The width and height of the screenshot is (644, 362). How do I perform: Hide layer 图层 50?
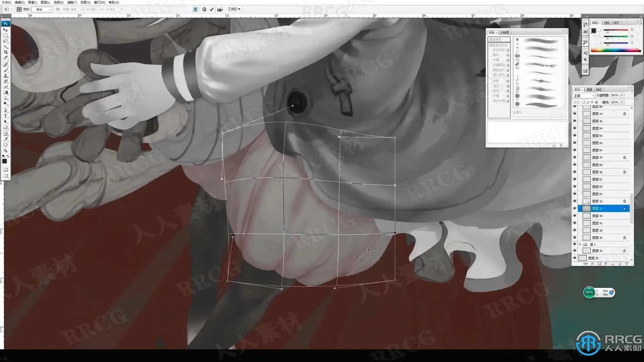click(575, 258)
